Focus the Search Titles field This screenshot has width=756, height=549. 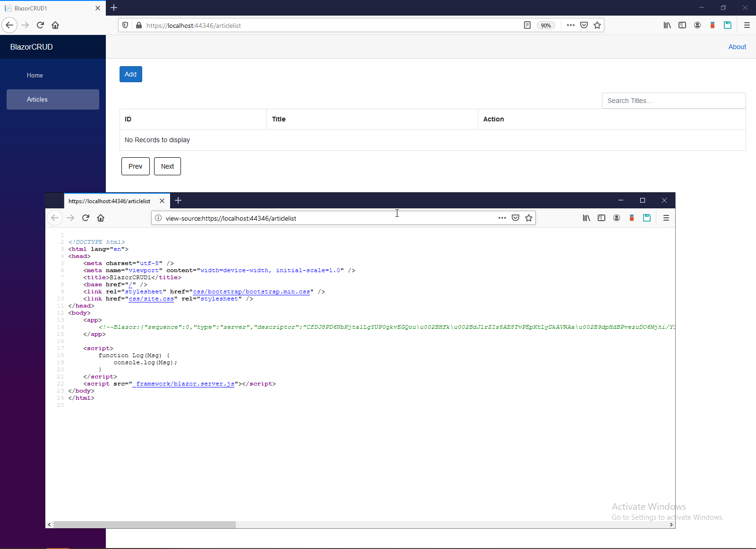coord(674,101)
